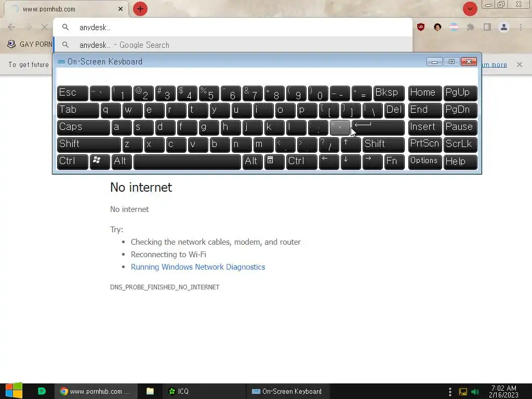The image size is (532, 399).
Task: Open the Extensions puzzle-piece menu
Action: coord(471,27)
